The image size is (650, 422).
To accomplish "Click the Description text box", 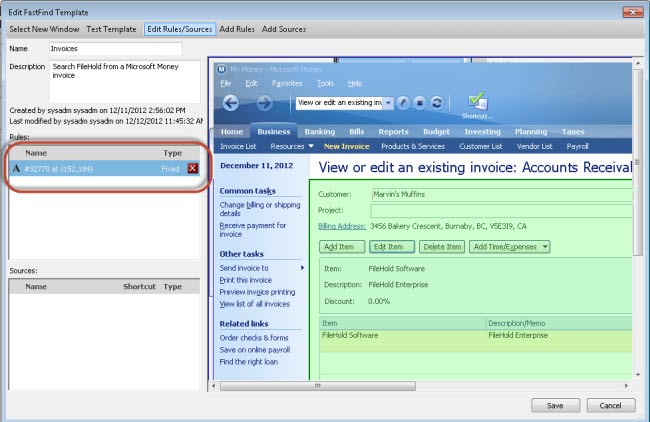I will pyautogui.click(x=125, y=82).
